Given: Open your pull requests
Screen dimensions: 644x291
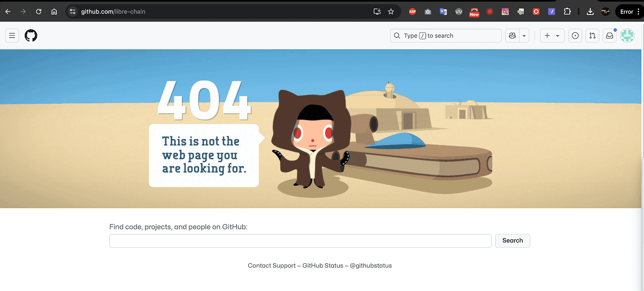Looking at the screenshot, I should pos(592,35).
